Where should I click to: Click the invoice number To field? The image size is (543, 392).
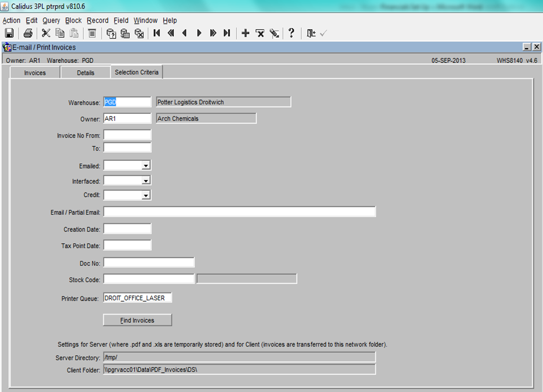pos(127,148)
